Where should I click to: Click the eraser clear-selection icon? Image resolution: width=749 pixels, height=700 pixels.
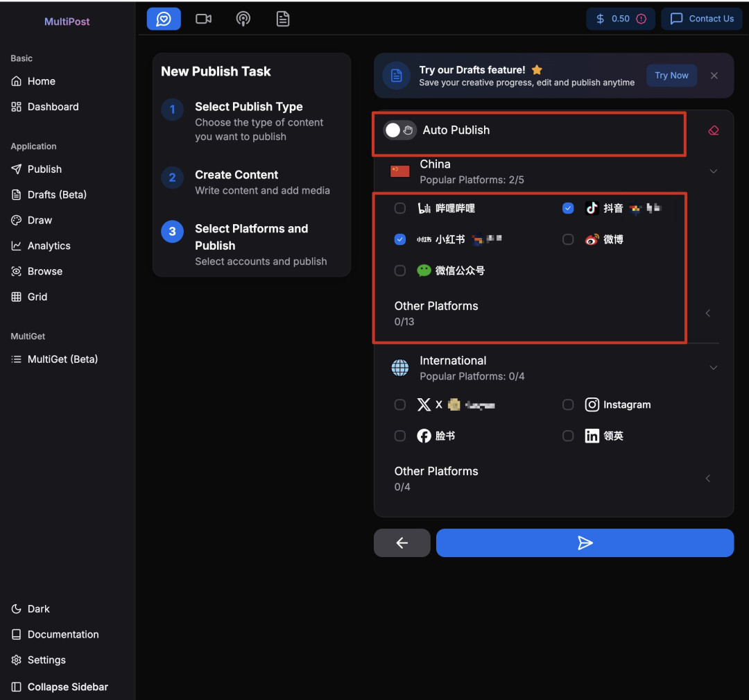tap(713, 130)
